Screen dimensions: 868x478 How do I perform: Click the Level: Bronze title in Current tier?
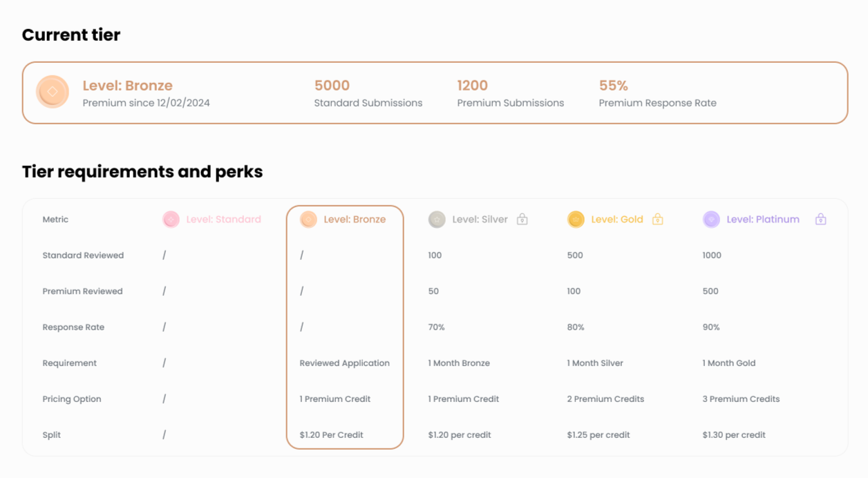(127, 86)
